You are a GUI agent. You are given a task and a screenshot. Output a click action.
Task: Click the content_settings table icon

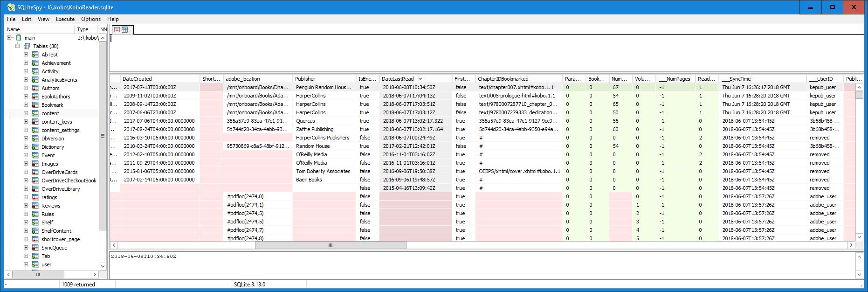35,130
